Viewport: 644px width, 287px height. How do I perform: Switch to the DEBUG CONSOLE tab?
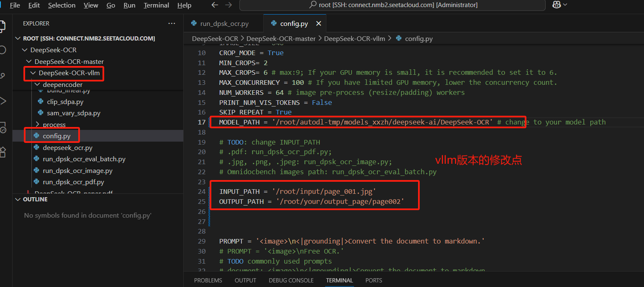(291, 280)
